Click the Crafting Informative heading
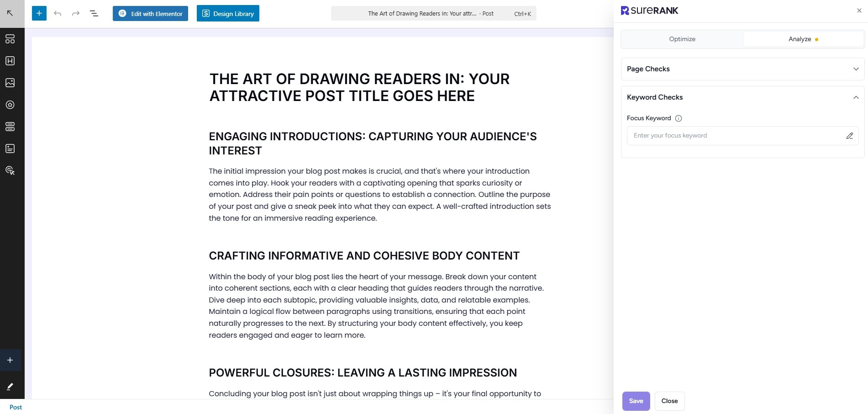Image resolution: width=868 pixels, height=414 pixels. click(x=364, y=256)
